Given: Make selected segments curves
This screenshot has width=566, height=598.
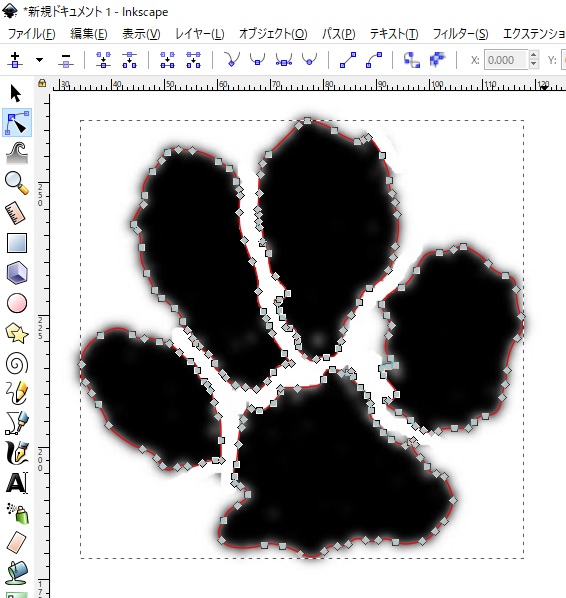Looking at the screenshot, I should (374, 60).
